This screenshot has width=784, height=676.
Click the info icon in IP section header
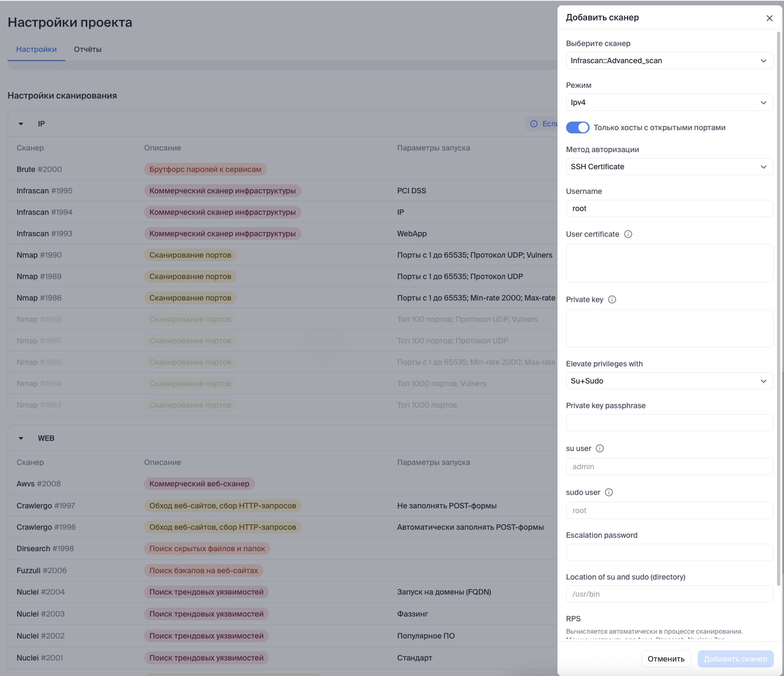point(534,124)
